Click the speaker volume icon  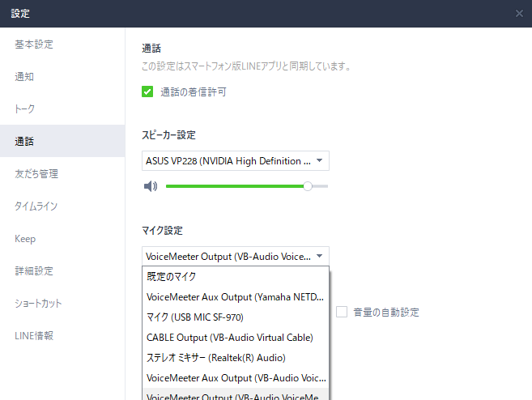click(151, 186)
